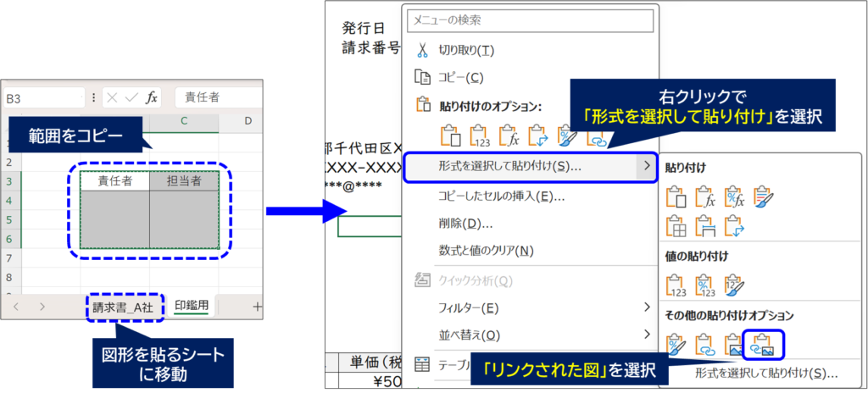This screenshot has height=393, width=868.
Task: Select コピーしたセルの挿入(E)... menu item
Action: click(501, 196)
